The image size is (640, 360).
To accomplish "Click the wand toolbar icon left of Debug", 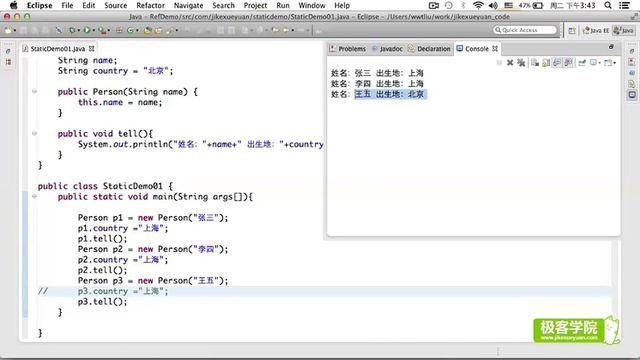I will pyautogui.click(x=59, y=30).
